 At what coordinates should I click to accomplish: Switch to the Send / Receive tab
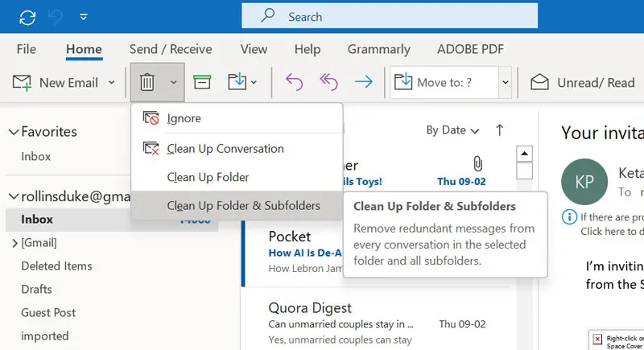point(171,49)
